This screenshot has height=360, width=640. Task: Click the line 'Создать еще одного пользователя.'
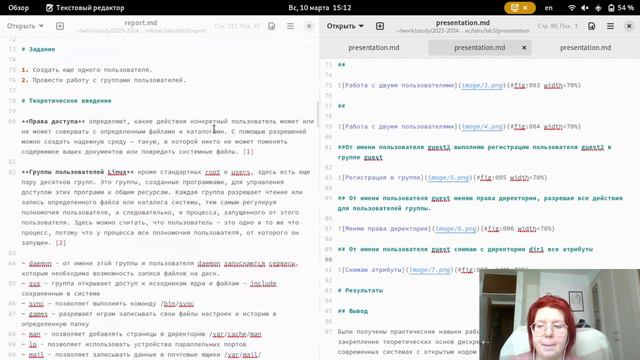coord(92,70)
